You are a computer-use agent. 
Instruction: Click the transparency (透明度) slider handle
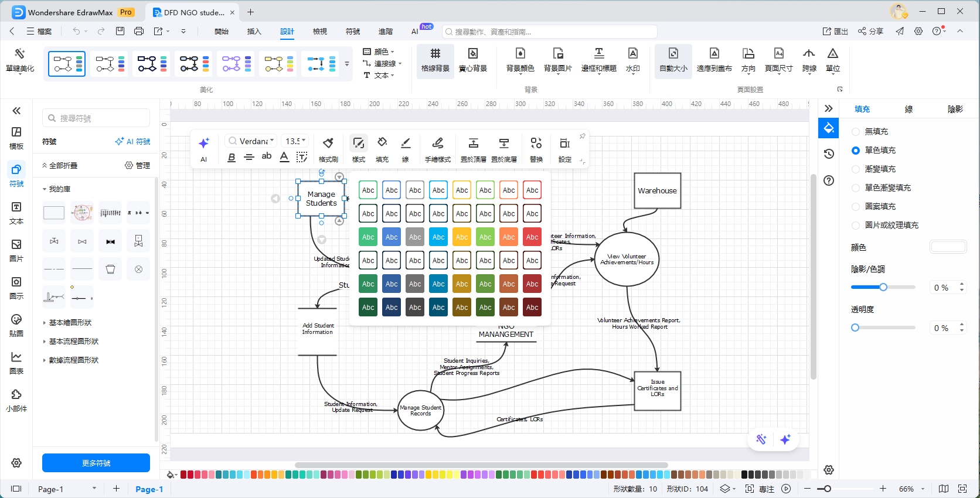coord(855,328)
